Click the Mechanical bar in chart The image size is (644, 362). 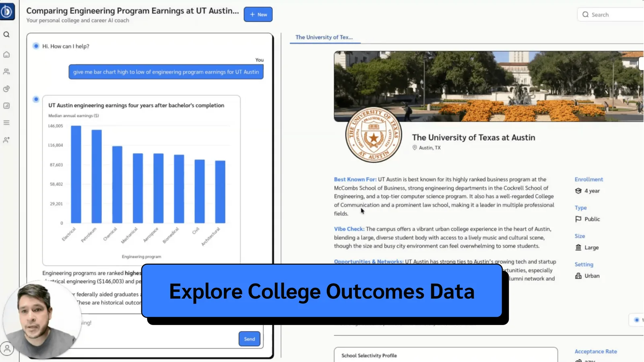(138, 188)
